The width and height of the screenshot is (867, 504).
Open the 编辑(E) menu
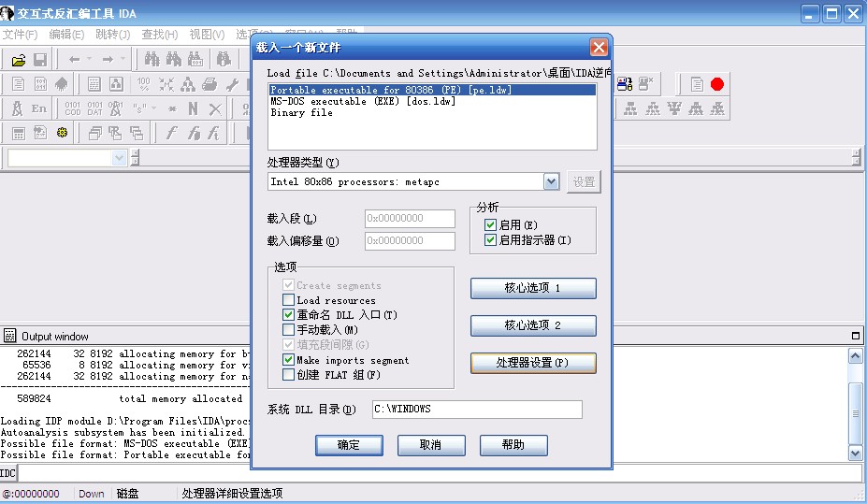pos(67,35)
